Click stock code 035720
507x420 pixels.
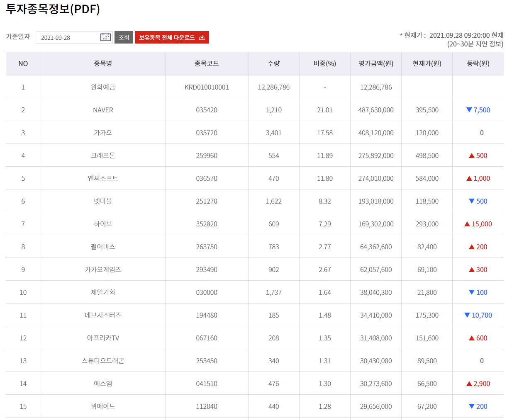click(207, 133)
